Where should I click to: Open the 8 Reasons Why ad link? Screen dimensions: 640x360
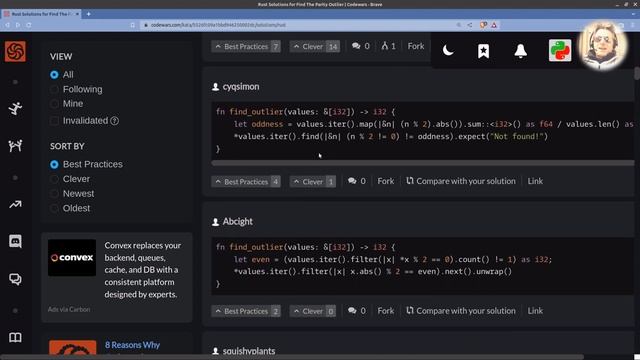132,345
